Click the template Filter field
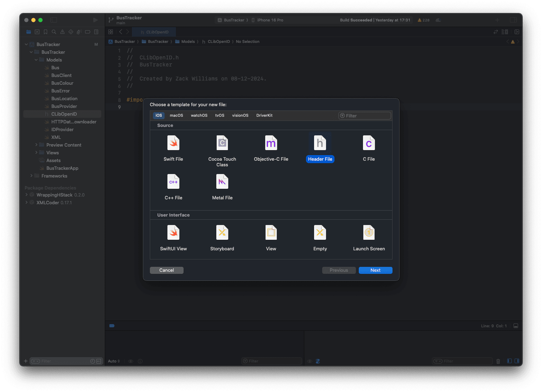Screen dimensions: 542x392 point(365,116)
